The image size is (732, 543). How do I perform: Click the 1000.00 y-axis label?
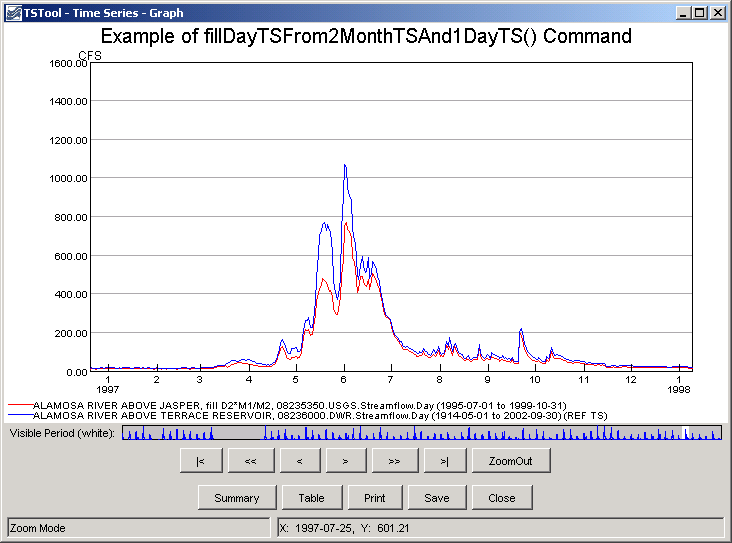(x=68, y=178)
